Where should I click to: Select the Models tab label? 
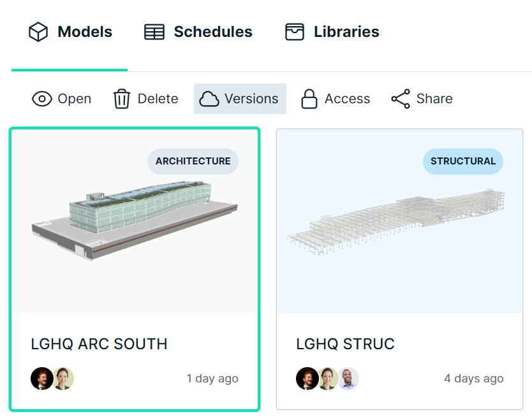(x=84, y=32)
